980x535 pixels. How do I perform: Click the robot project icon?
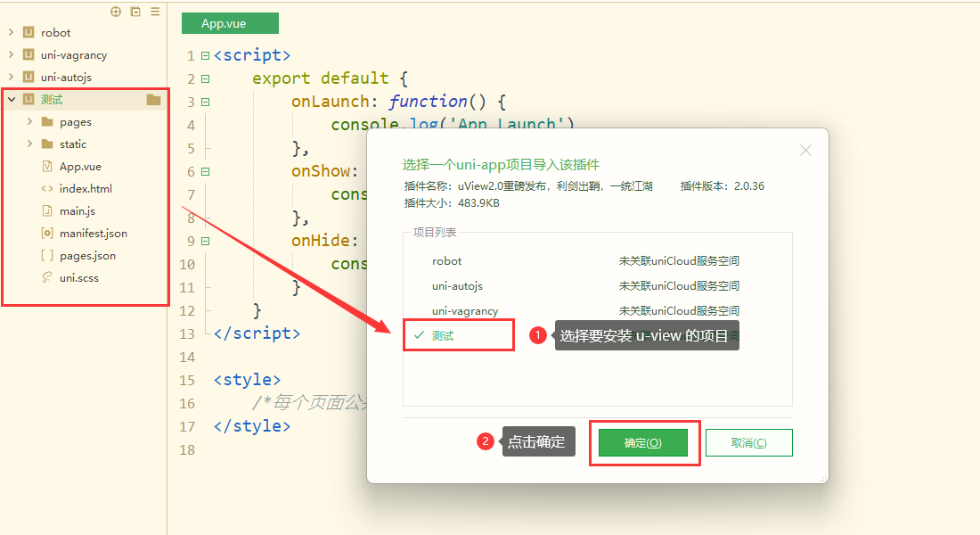29,32
